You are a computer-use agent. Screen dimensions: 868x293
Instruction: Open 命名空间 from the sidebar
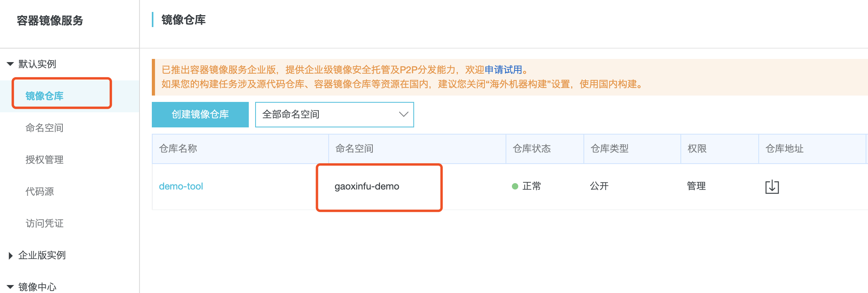point(43,128)
